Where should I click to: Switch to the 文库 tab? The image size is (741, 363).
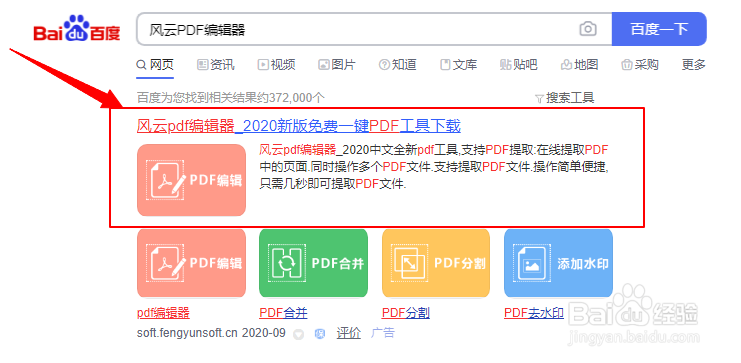458,65
